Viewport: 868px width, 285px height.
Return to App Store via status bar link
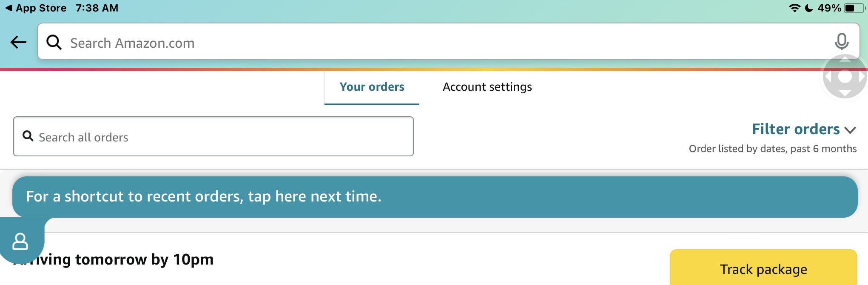click(36, 7)
